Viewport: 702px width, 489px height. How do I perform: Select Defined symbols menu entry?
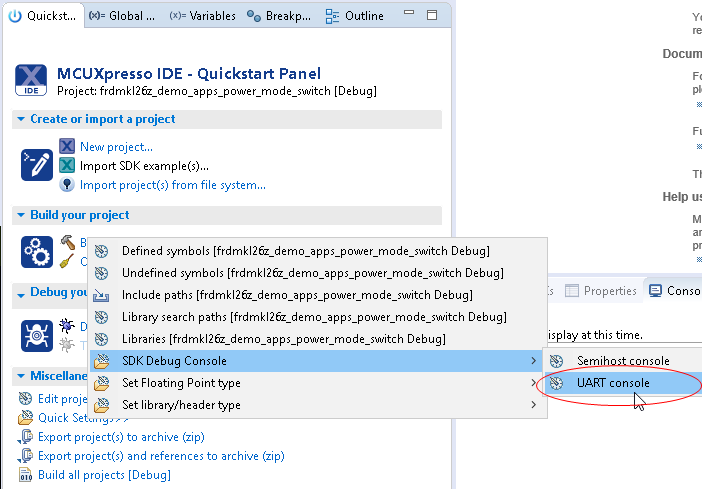pos(318,251)
